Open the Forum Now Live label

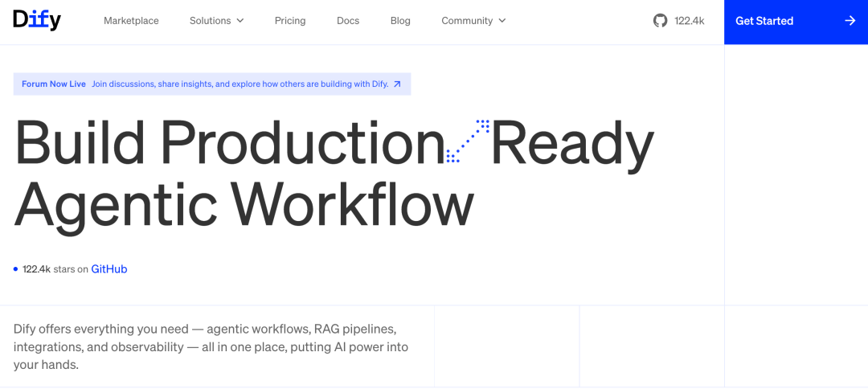(x=54, y=84)
